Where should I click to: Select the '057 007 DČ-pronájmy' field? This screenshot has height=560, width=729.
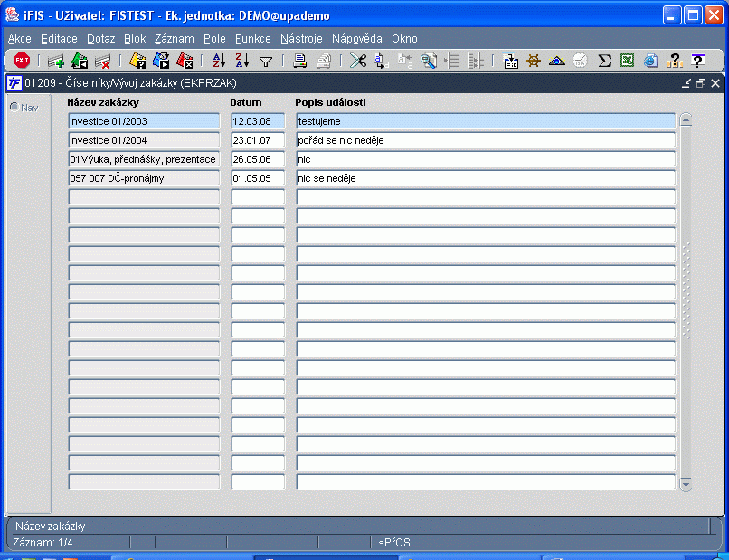tap(144, 178)
